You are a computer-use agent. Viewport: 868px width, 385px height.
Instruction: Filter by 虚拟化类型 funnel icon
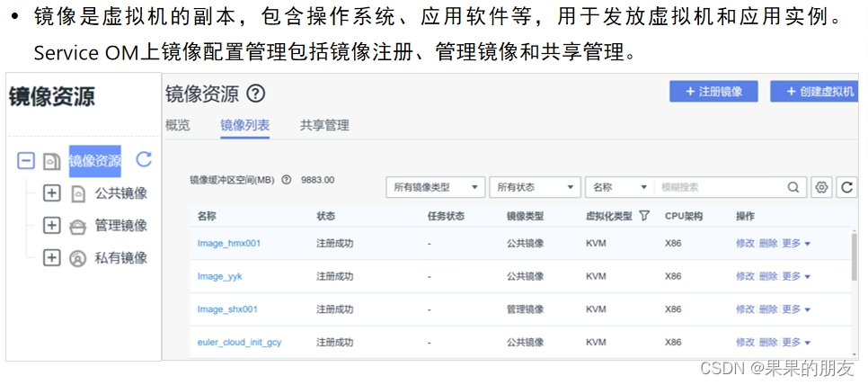point(643,216)
